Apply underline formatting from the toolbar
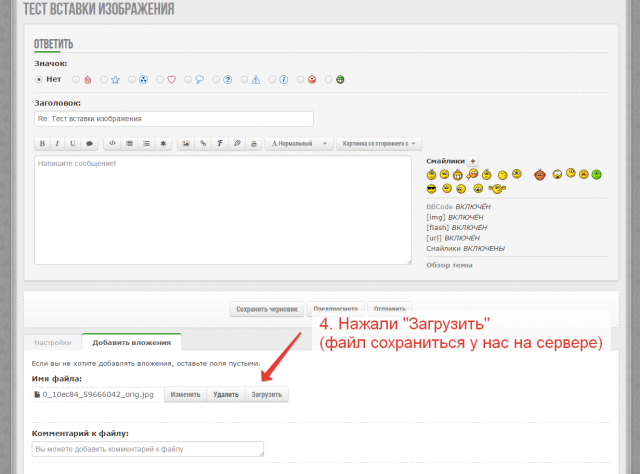 pyautogui.click(x=73, y=143)
